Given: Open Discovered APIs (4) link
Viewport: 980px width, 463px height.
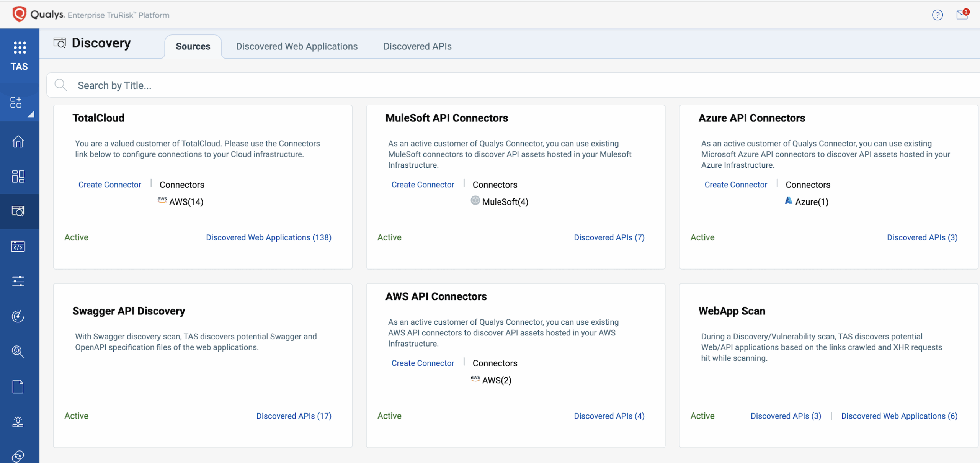Looking at the screenshot, I should coord(609,416).
